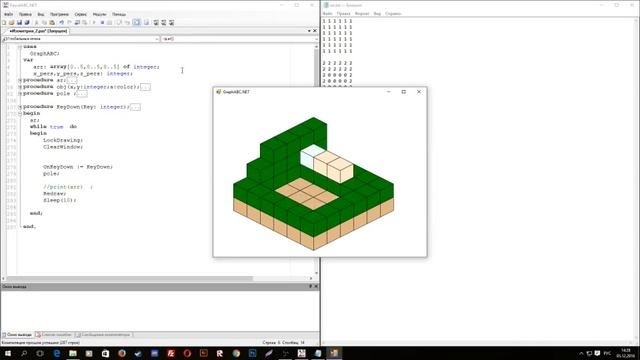Open tab list dropdown arrow in editor
The width and height of the screenshot is (640, 360).
(309, 31)
